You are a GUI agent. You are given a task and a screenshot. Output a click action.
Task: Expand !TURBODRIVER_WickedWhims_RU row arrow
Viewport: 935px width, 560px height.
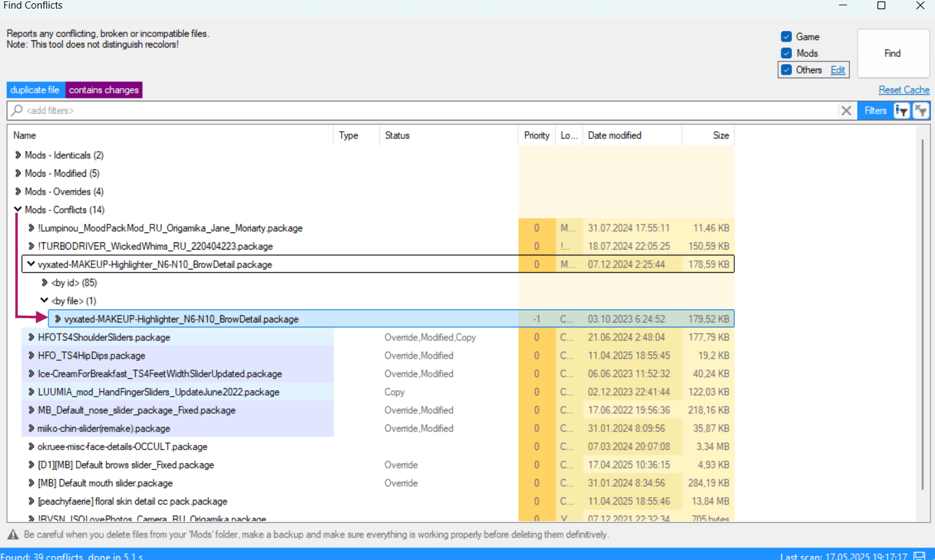click(31, 246)
